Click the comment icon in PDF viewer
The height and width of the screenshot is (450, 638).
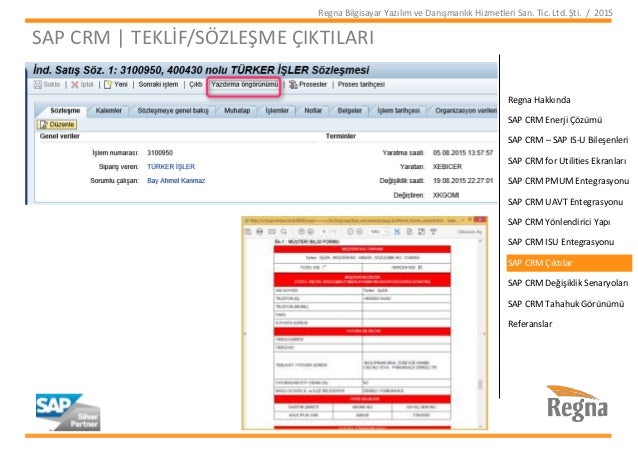point(433,232)
